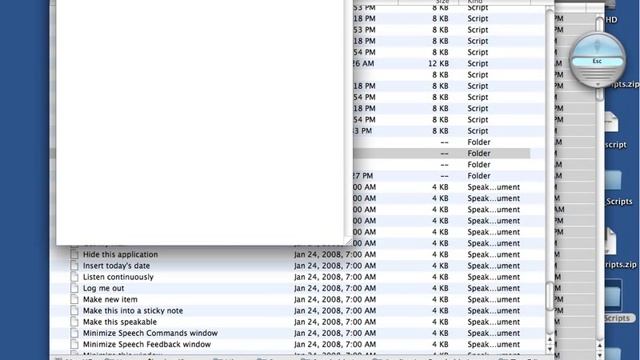This screenshot has height=360, width=640.
Task: Click date modified for Log me out
Action: click(x=335, y=288)
